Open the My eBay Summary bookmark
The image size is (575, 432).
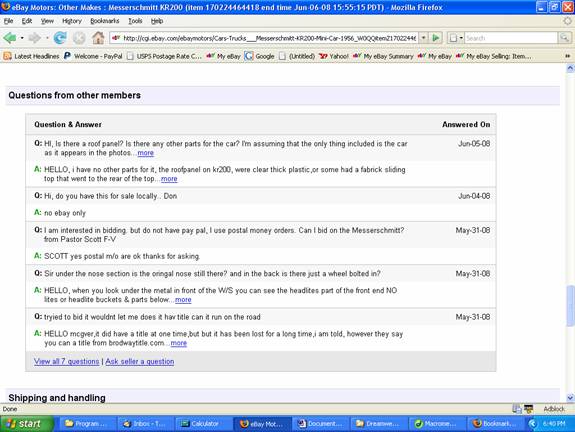tap(383, 56)
